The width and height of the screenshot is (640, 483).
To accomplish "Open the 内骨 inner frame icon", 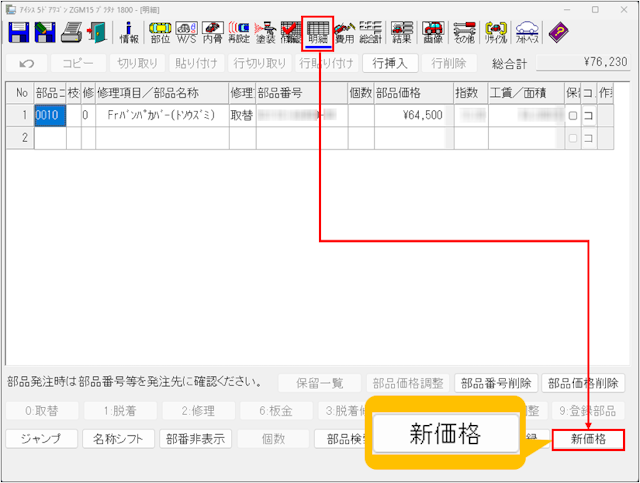I will click(x=212, y=33).
